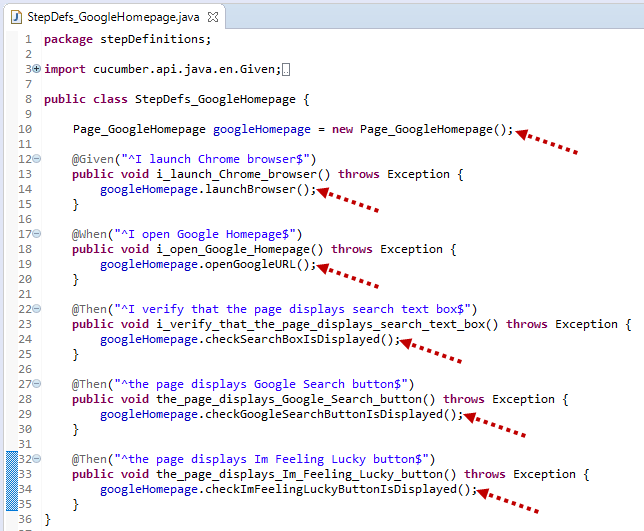Click 'import' keyword on line 3
The width and height of the screenshot is (644, 531).
point(65,69)
